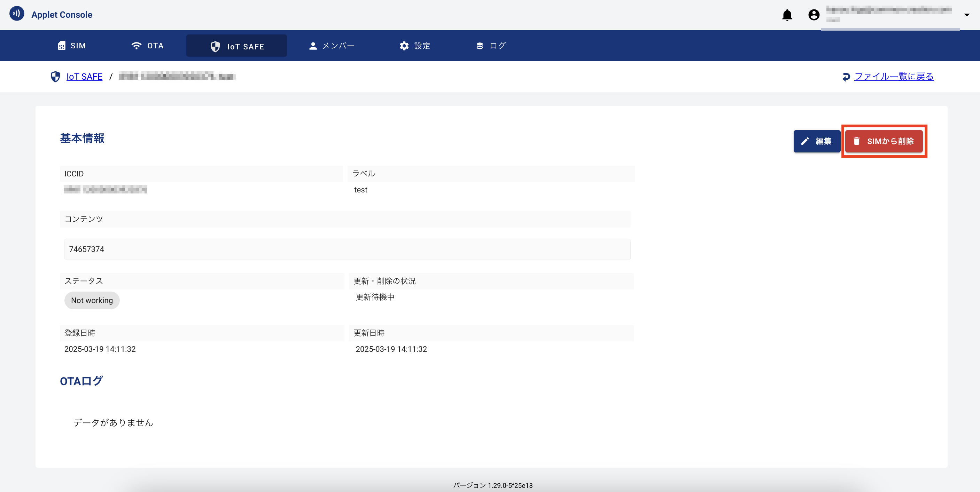
Task: Click the OTAログ heading
Action: coord(81,381)
